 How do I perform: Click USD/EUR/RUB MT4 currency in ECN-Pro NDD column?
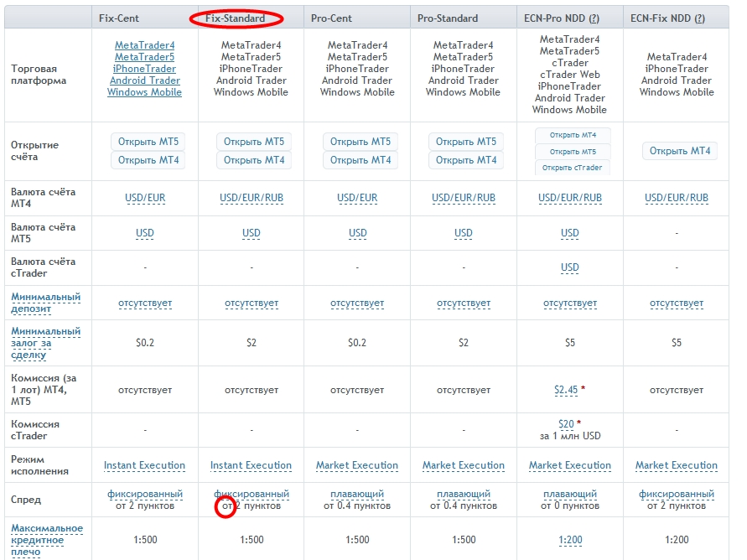pos(570,198)
